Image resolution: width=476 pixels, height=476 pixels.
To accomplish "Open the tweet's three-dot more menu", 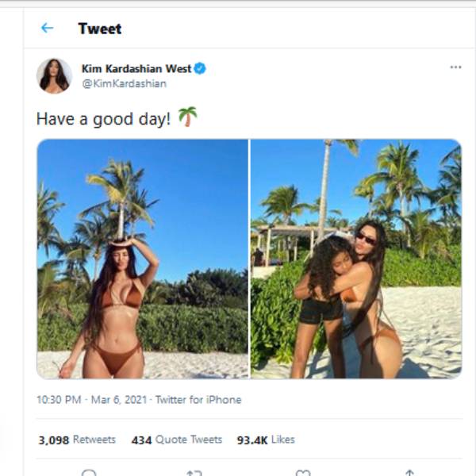I will click(455, 67).
